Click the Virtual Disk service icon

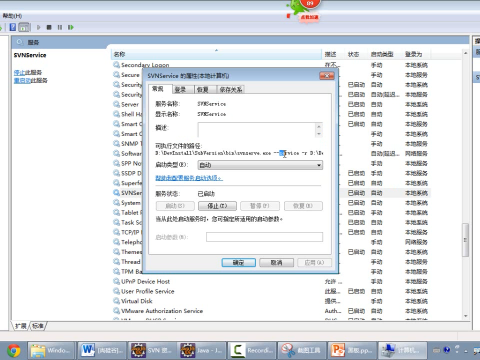click(x=116, y=301)
